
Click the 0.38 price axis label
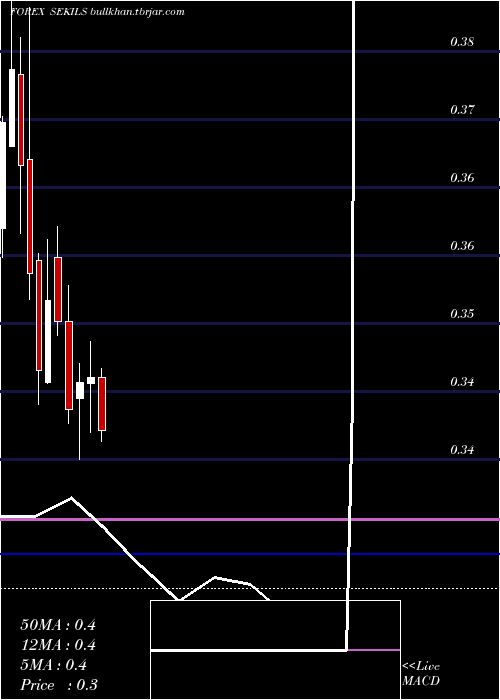(x=462, y=42)
